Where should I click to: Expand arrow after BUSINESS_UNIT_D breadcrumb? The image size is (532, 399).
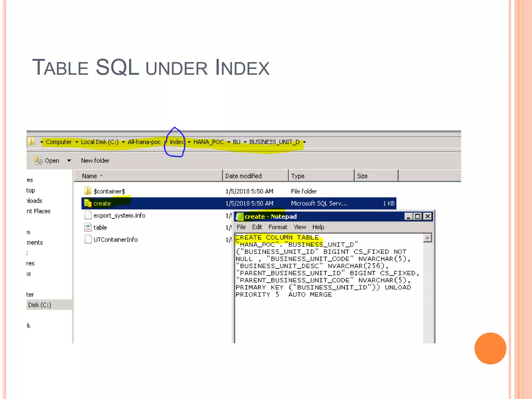304,142
